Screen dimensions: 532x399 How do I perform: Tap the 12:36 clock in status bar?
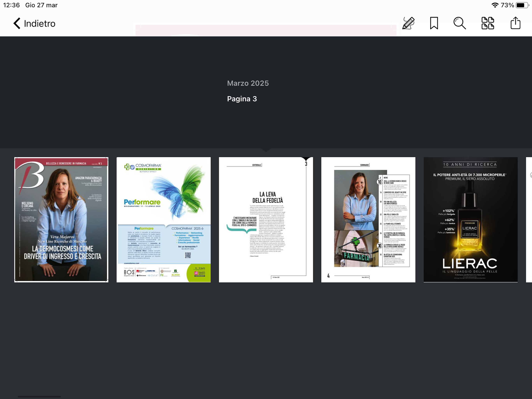pyautogui.click(x=11, y=5)
